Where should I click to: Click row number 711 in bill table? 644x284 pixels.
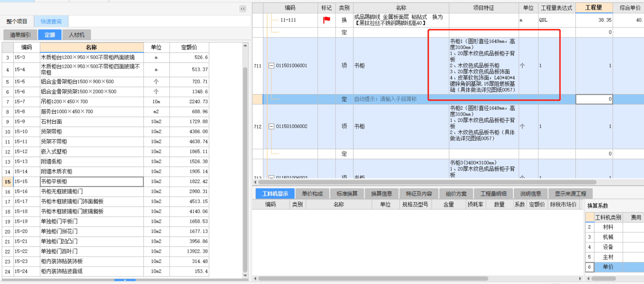(x=258, y=66)
